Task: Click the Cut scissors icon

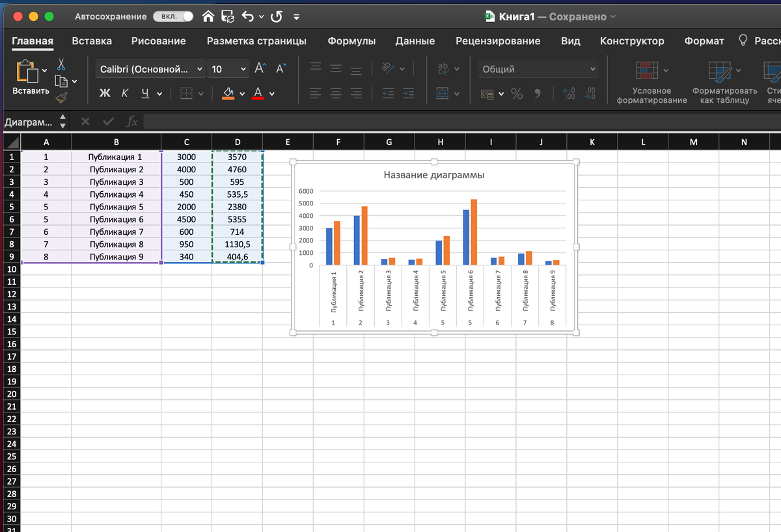Action: pyautogui.click(x=61, y=64)
